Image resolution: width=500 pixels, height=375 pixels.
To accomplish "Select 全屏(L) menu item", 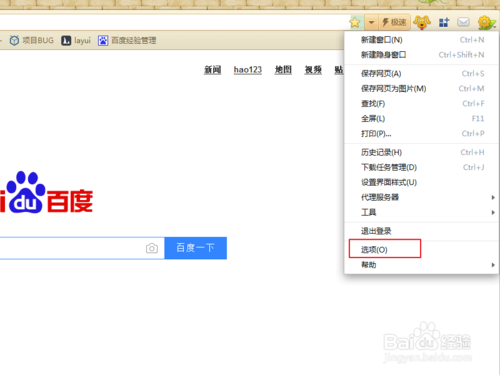I will coord(421,119).
